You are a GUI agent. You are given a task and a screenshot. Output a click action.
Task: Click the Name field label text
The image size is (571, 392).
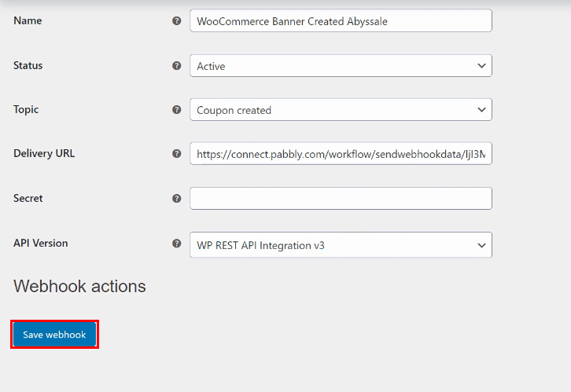[28, 21]
